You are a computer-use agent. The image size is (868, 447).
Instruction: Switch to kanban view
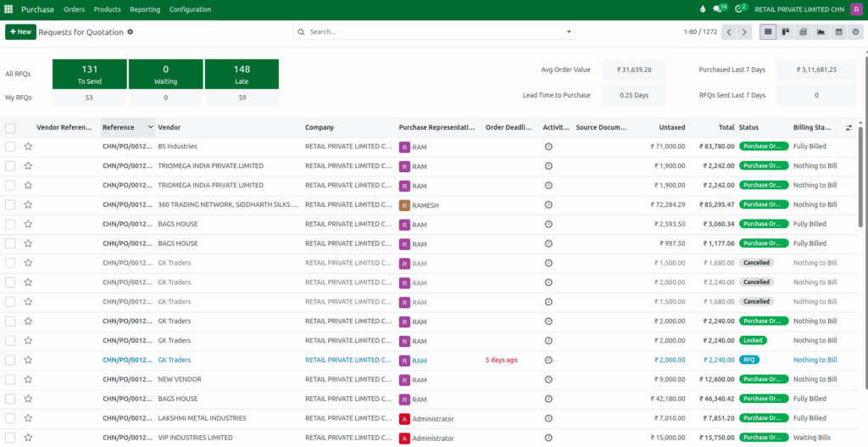tap(785, 32)
